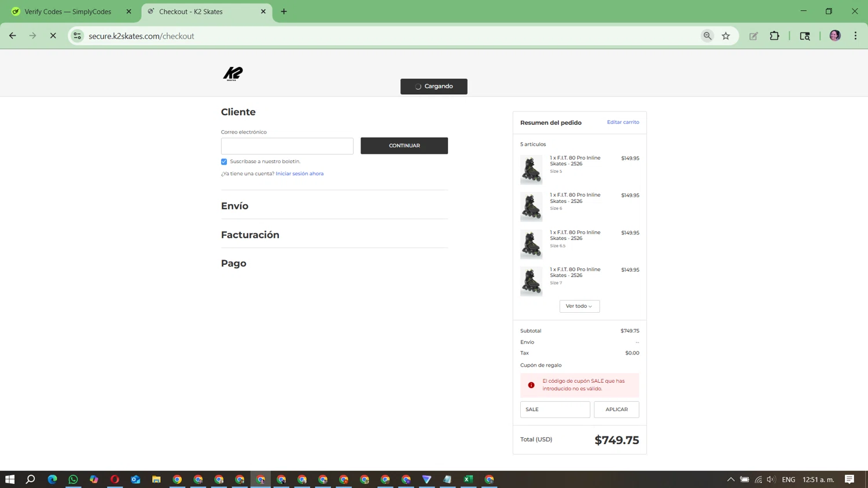Click the Envío section heading
The width and height of the screenshot is (868, 488).
pos(234,206)
